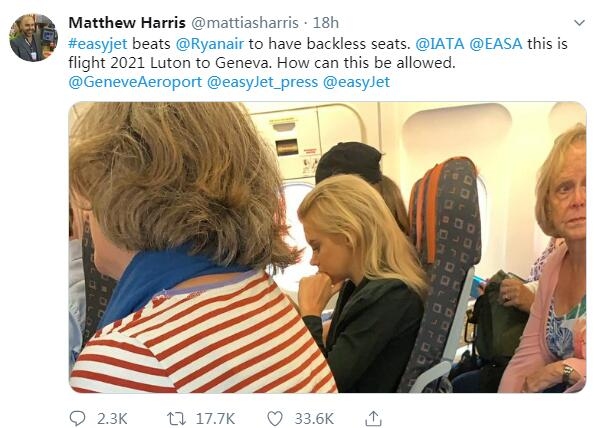Screen dimensions: 595x428
Task: Enlarge the attached airplane cabin photo
Action: coord(327,247)
